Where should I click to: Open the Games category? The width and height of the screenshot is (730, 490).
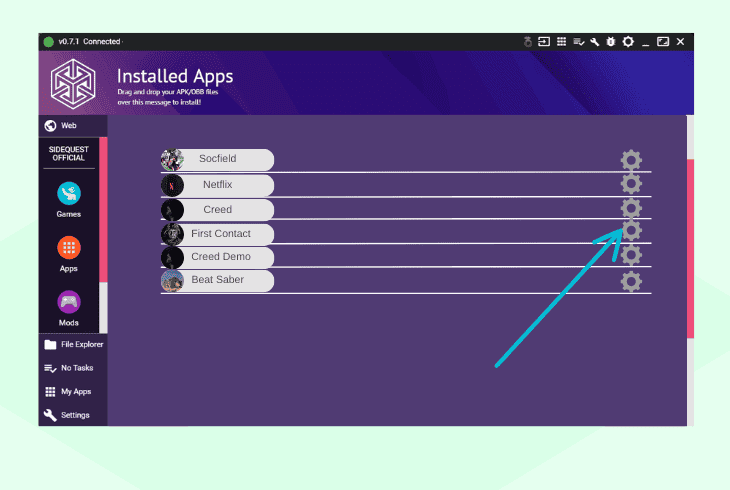coord(69,200)
